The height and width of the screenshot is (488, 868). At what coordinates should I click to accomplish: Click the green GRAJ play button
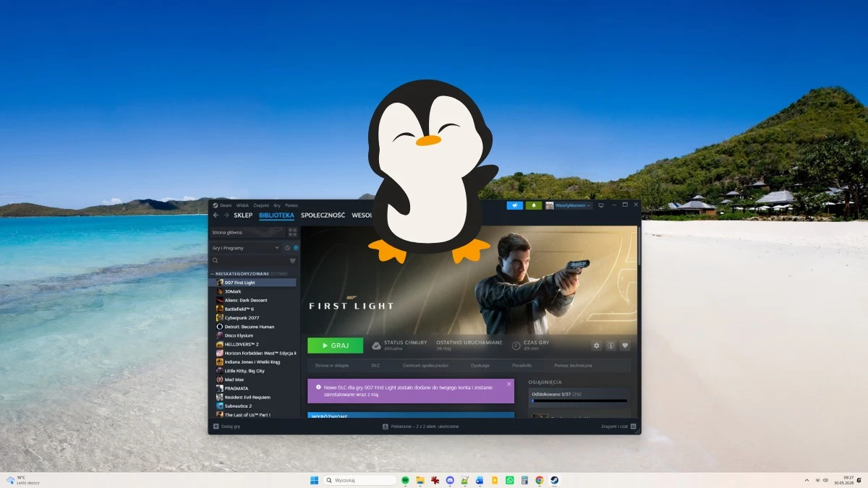pos(335,346)
